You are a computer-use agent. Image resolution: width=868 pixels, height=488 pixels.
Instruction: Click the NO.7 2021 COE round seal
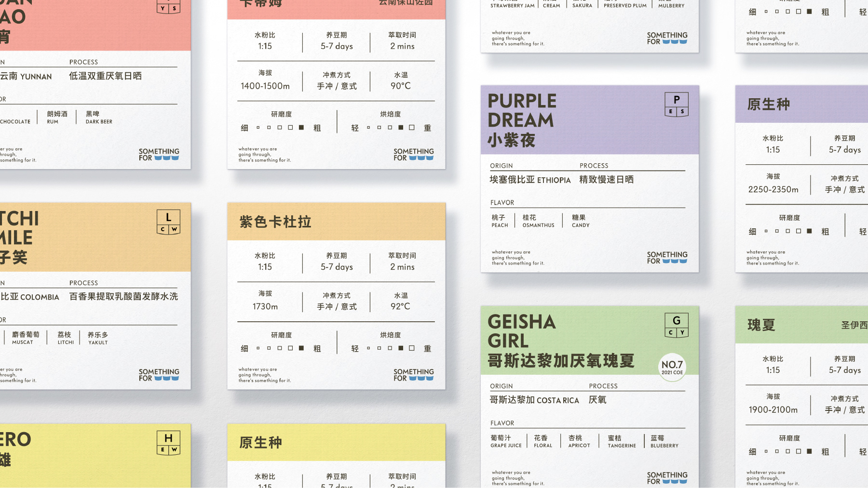672,367
